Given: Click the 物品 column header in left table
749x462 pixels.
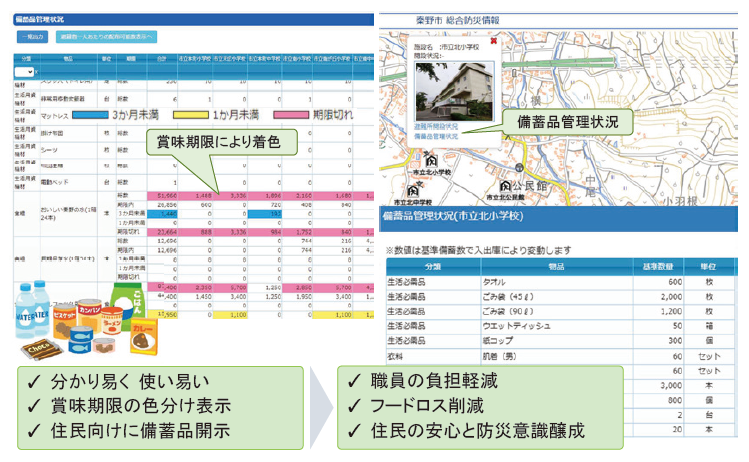Looking at the screenshot, I should 68,59.
